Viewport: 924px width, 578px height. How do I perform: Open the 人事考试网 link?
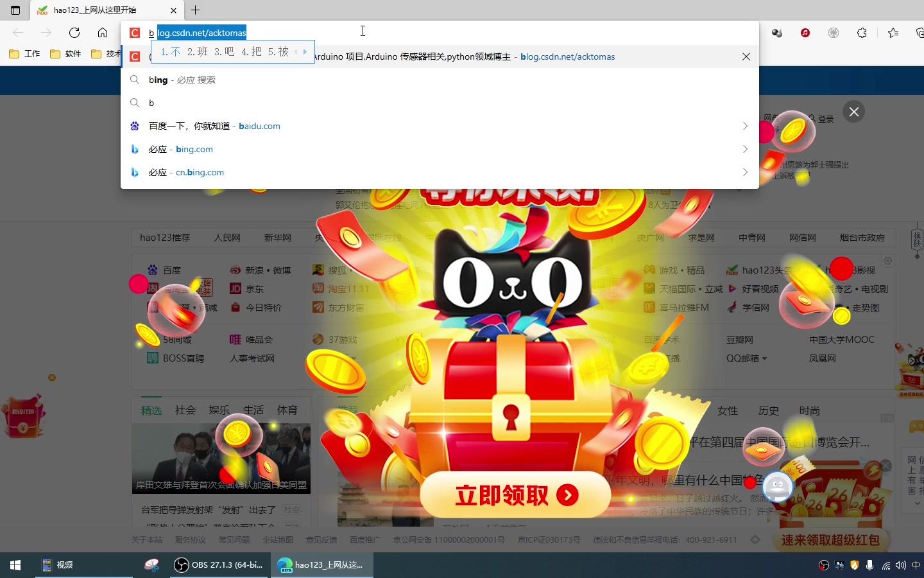click(x=252, y=358)
